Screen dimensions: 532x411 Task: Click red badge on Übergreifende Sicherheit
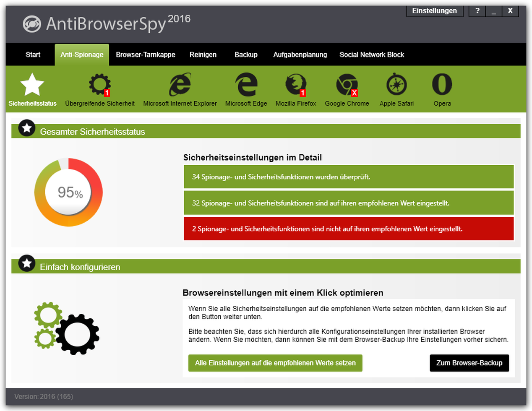click(x=107, y=93)
